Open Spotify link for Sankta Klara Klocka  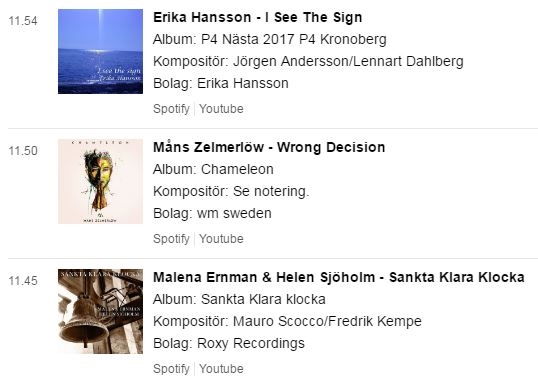171,369
